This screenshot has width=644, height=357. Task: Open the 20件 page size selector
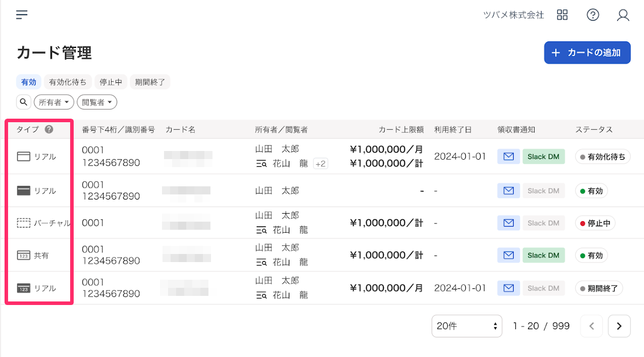coord(467,326)
